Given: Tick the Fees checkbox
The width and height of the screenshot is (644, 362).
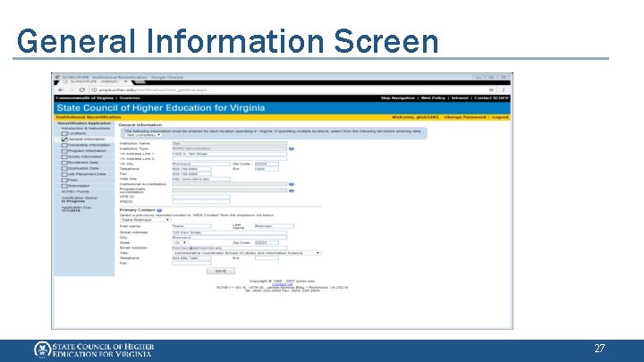Looking at the screenshot, I should (64, 181).
